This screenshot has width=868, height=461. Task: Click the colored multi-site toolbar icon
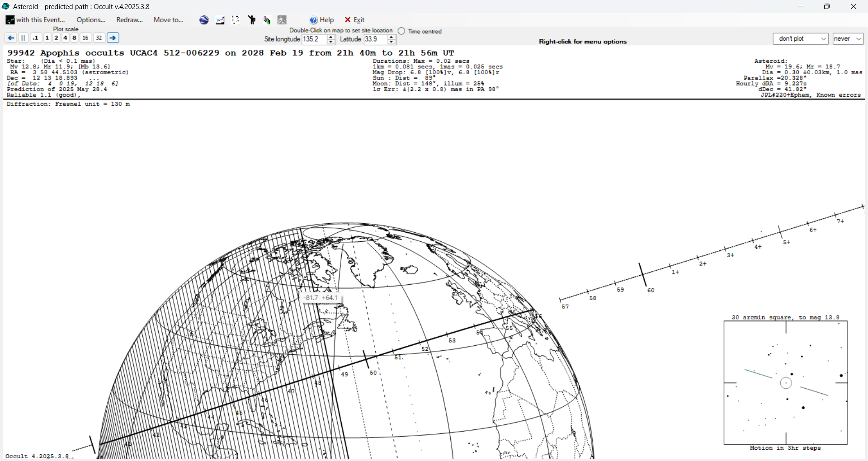[267, 20]
